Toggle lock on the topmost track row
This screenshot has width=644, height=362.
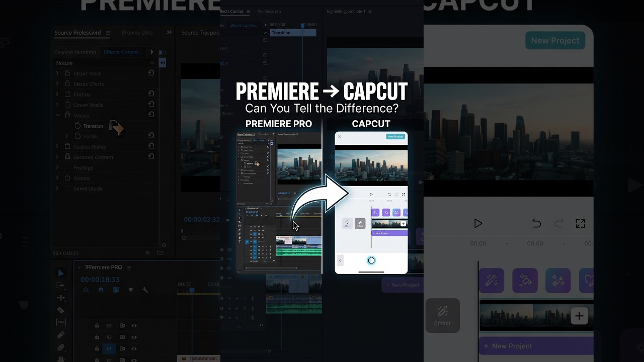pos(97,325)
